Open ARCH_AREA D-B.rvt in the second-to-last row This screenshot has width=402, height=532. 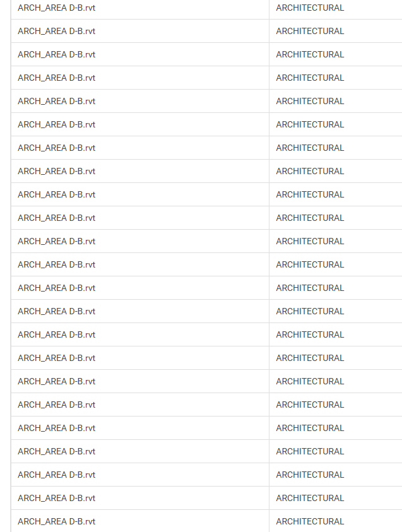point(56,498)
